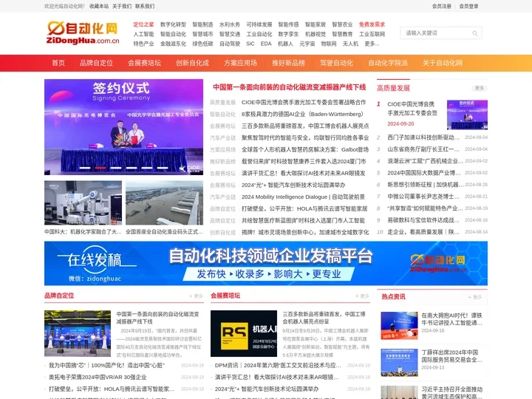Open article 奥拓电子荣膺2024中国VR/AR 30强企业
The width and height of the screenshot is (532, 399).
[98, 378]
